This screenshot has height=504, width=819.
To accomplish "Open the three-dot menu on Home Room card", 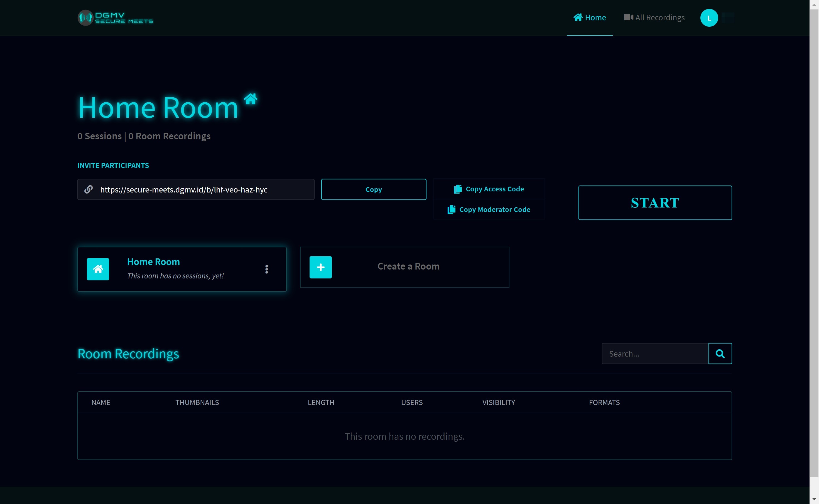I will (x=266, y=269).
